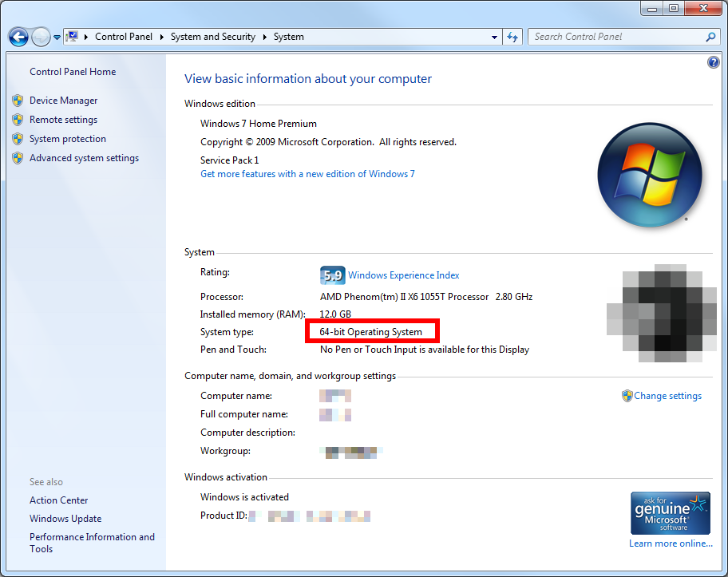Open Remote settings
The image size is (728, 577).
click(x=64, y=119)
